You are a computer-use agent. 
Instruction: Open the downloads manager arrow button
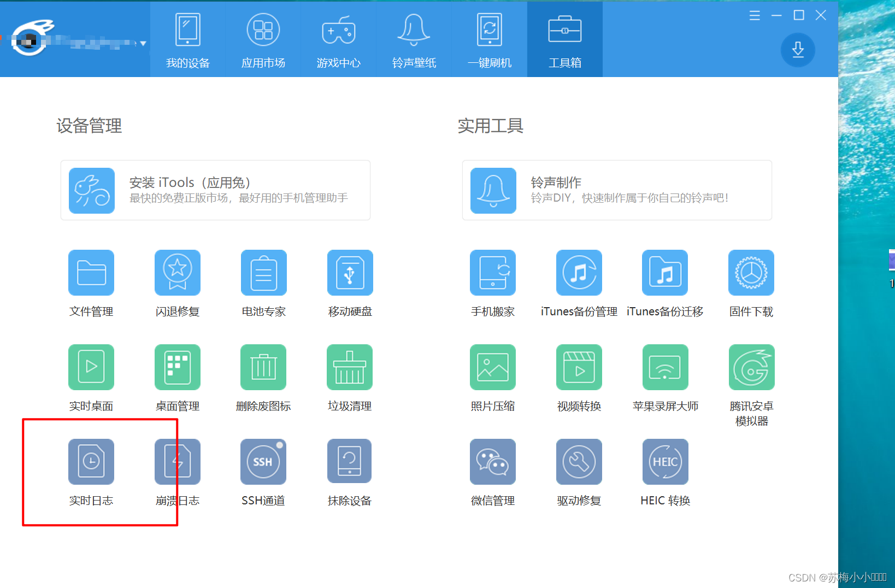[798, 50]
